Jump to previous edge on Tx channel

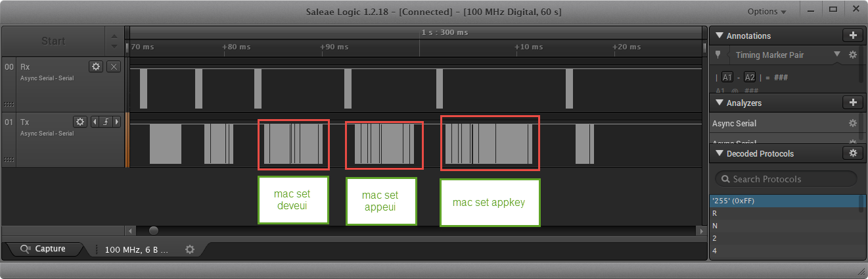(95, 122)
